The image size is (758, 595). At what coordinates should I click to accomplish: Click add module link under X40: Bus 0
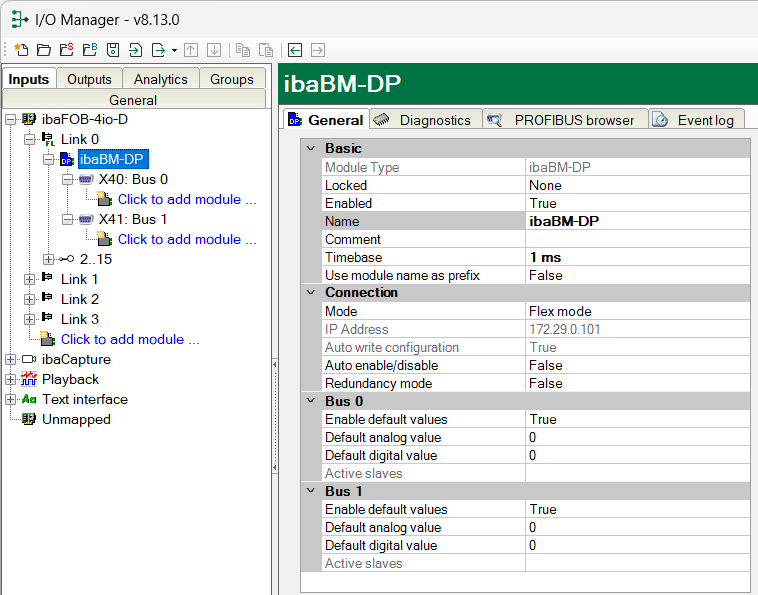(187, 199)
